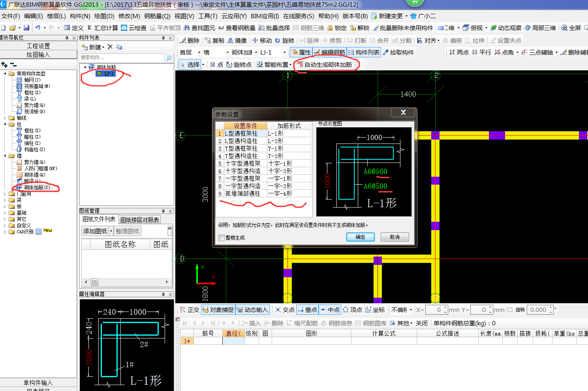
Task: Open 动态观察 orbit view tool
Action: [x=506, y=28]
